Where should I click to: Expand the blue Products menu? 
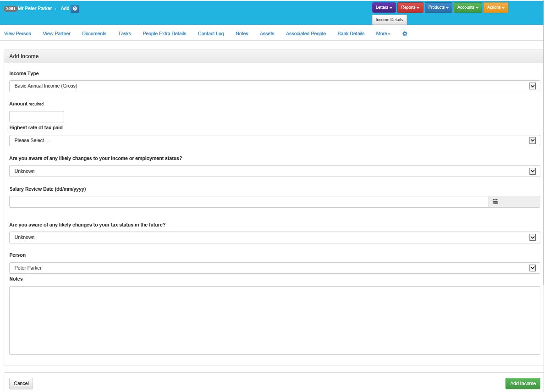pos(438,8)
